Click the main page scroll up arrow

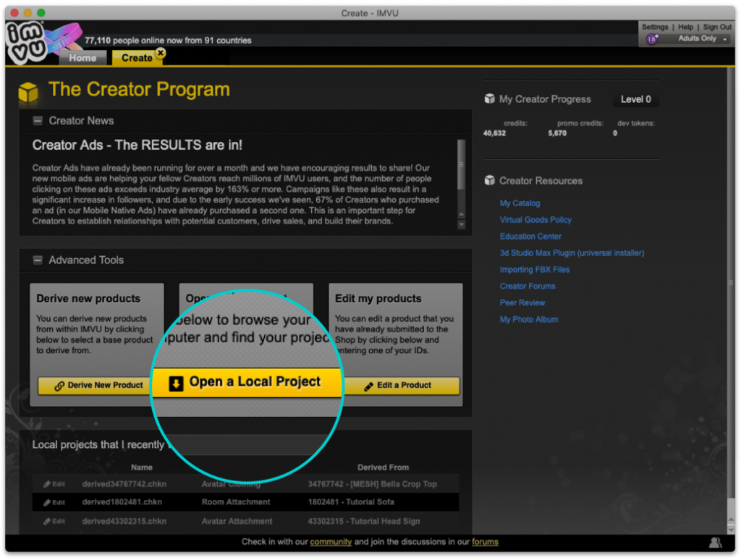(x=731, y=520)
